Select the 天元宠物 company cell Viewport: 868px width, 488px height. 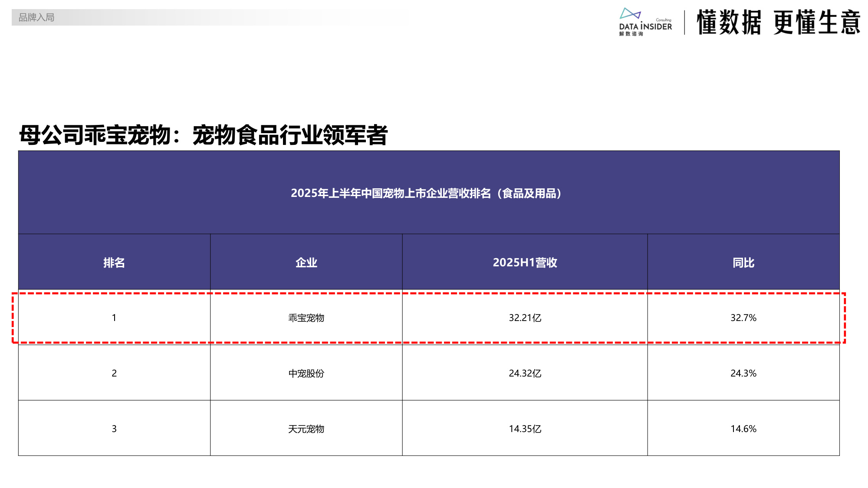[306, 429]
